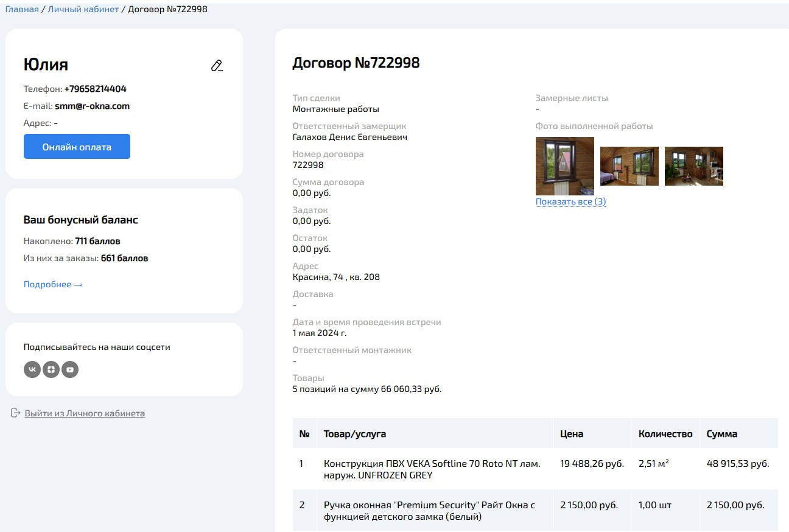The width and height of the screenshot is (789, 532).
Task: Click the meeting date 1 мая 2024 г.
Action: pyautogui.click(x=320, y=333)
